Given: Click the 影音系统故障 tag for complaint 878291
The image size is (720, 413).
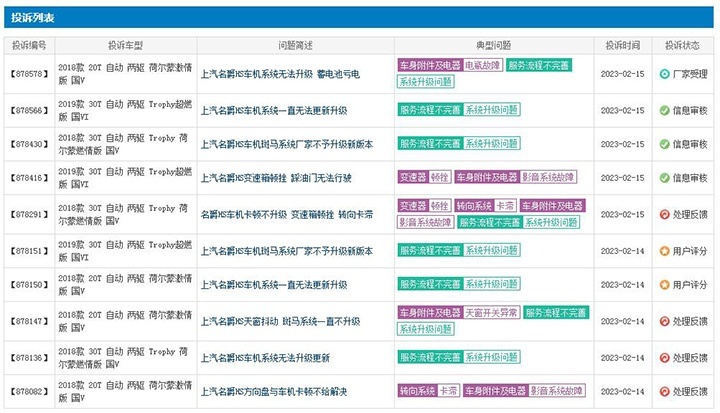Looking at the screenshot, I should click(426, 223).
